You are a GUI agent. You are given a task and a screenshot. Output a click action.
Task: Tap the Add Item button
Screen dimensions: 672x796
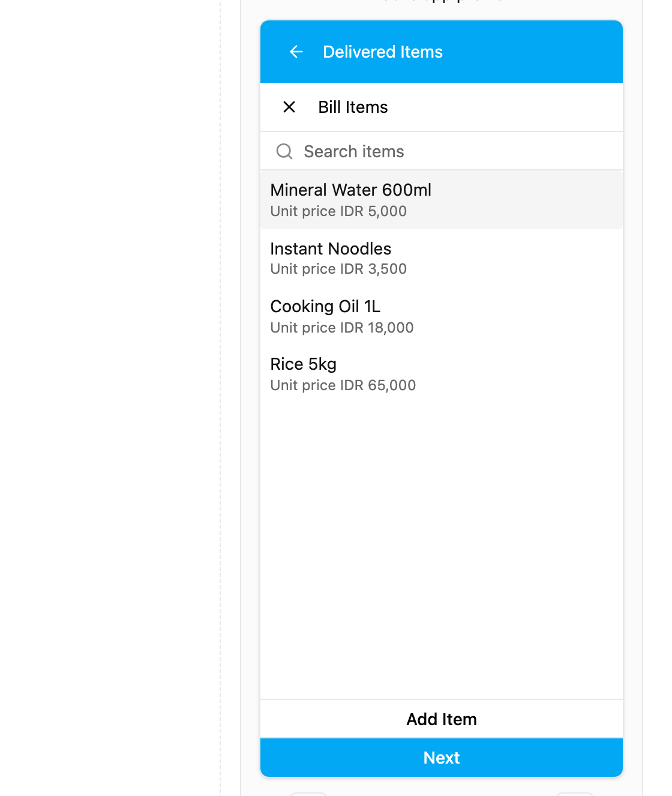pyautogui.click(x=442, y=719)
